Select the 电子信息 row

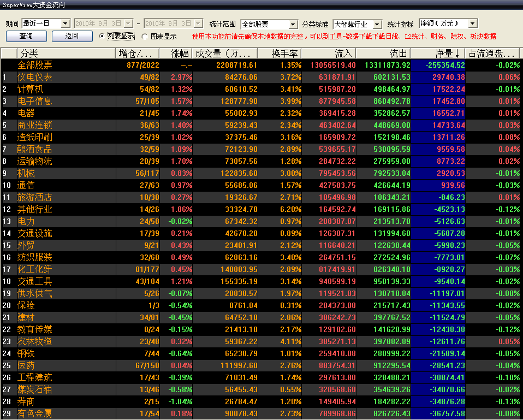(261, 102)
